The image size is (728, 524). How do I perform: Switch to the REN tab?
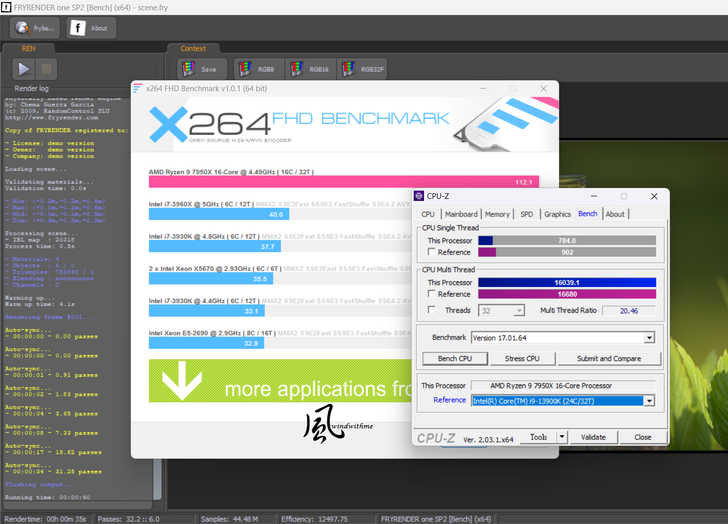pyautogui.click(x=28, y=48)
